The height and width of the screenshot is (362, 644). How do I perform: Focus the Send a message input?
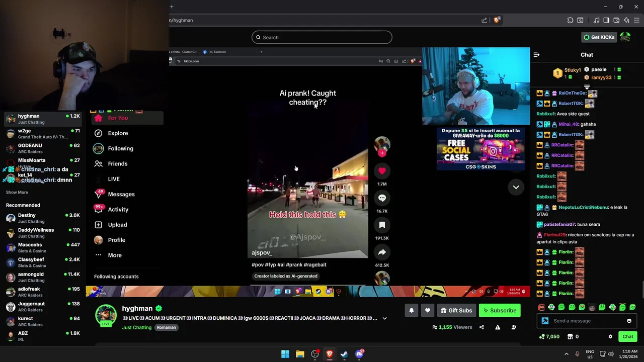click(586, 321)
